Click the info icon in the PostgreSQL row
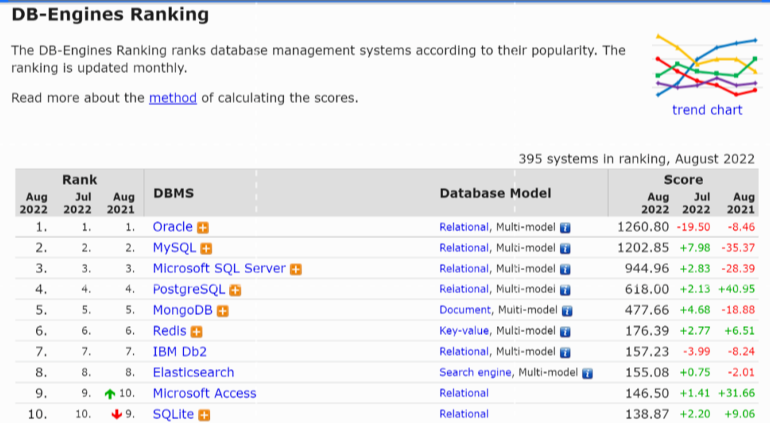This screenshot has width=770, height=423. [x=565, y=290]
